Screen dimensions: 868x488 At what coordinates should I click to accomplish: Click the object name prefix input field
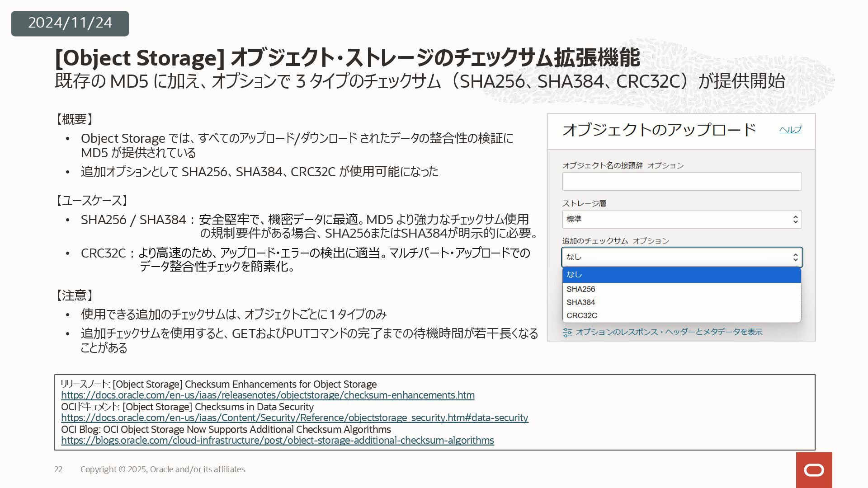(681, 182)
